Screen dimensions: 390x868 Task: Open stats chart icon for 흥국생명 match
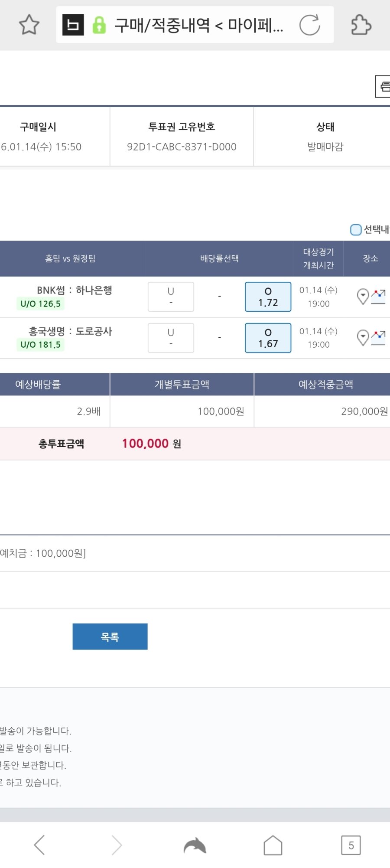pyautogui.click(x=378, y=338)
